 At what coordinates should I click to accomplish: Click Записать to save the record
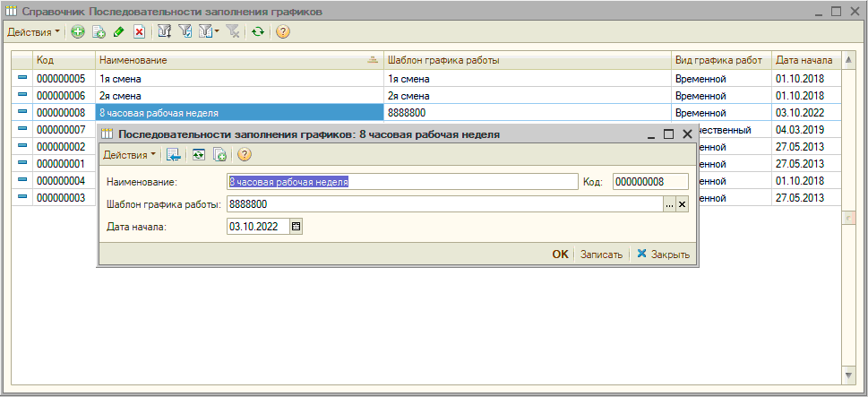click(601, 255)
